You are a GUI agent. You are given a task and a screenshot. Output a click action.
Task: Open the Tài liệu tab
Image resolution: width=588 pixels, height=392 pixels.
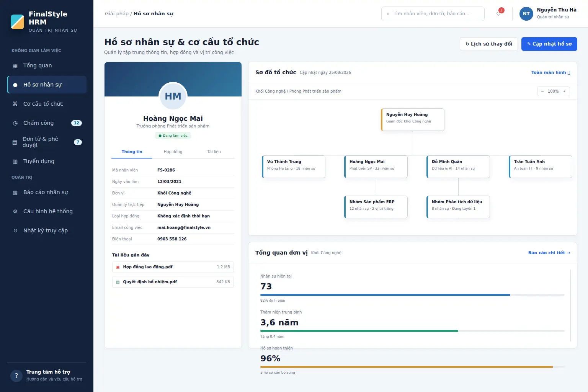(214, 152)
